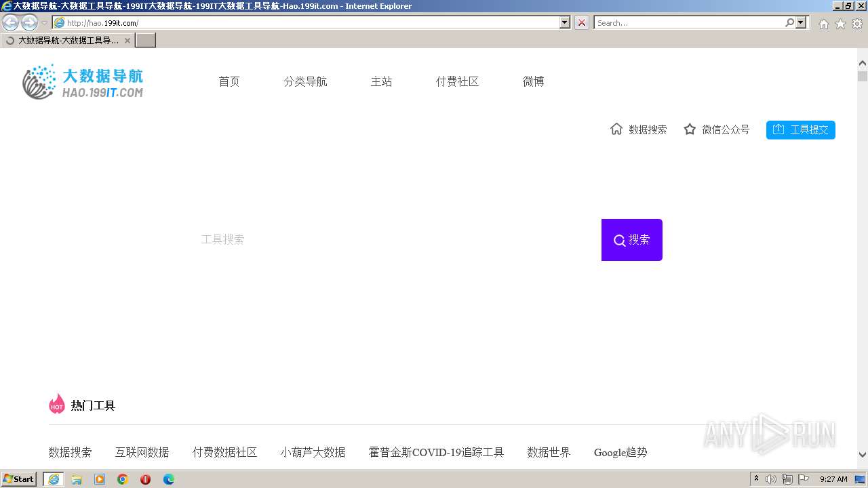
Task: Click the page scrollbar up arrow
Action: 863,64
